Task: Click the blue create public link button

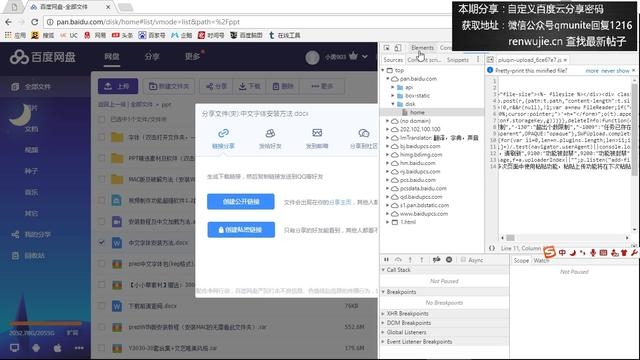Action: (241, 202)
